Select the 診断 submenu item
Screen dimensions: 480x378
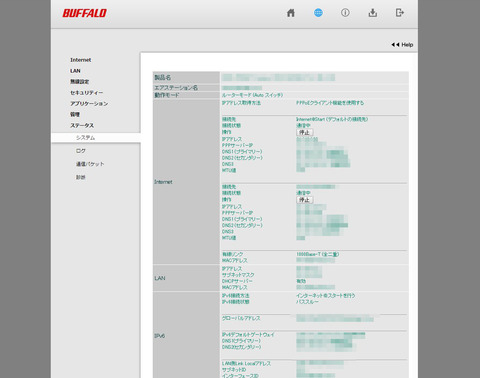pyautogui.click(x=81, y=177)
